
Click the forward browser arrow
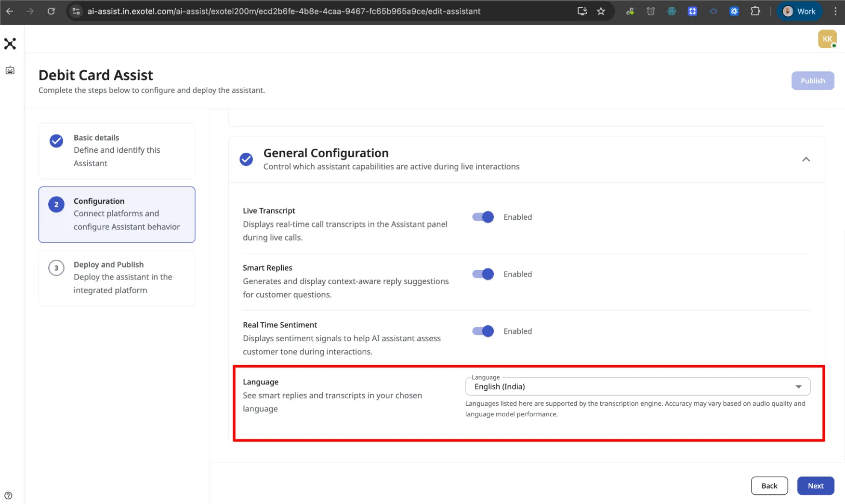pos(30,11)
